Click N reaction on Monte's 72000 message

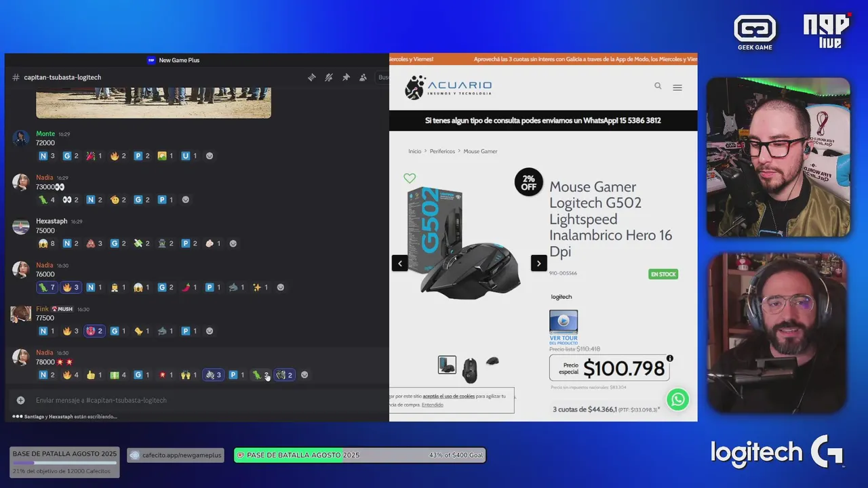(x=47, y=156)
